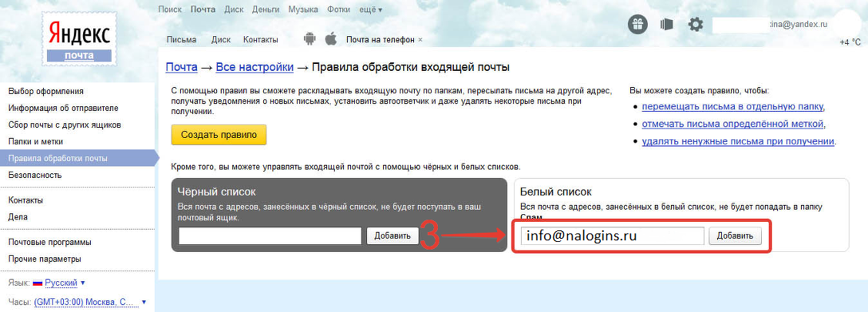The height and width of the screenshot is (312, 868).
Task: Open the 'Почта' service link at the top
Action: pyautogui.click(x=203, y=9)
